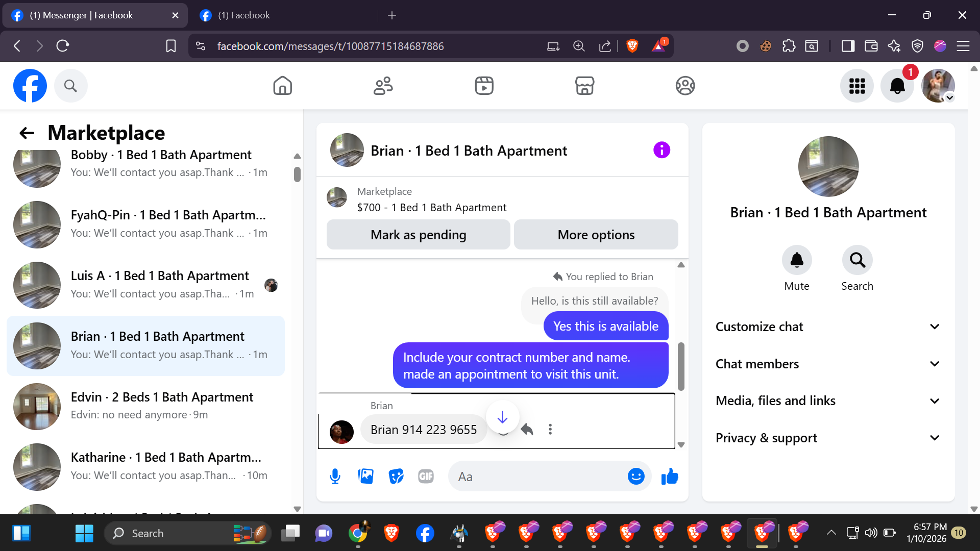980x551 pixels.
Task: Open Marketplace tab in top navigation
Action: click(584, 86)
